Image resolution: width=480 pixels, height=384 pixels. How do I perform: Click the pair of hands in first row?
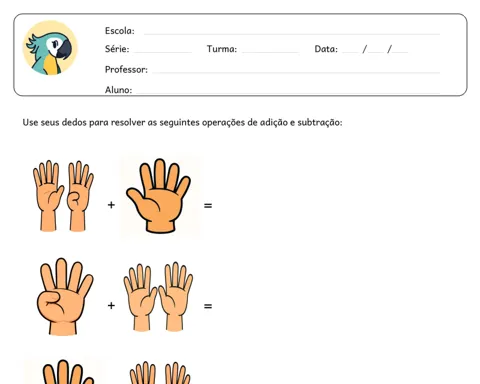pos(63,196)
